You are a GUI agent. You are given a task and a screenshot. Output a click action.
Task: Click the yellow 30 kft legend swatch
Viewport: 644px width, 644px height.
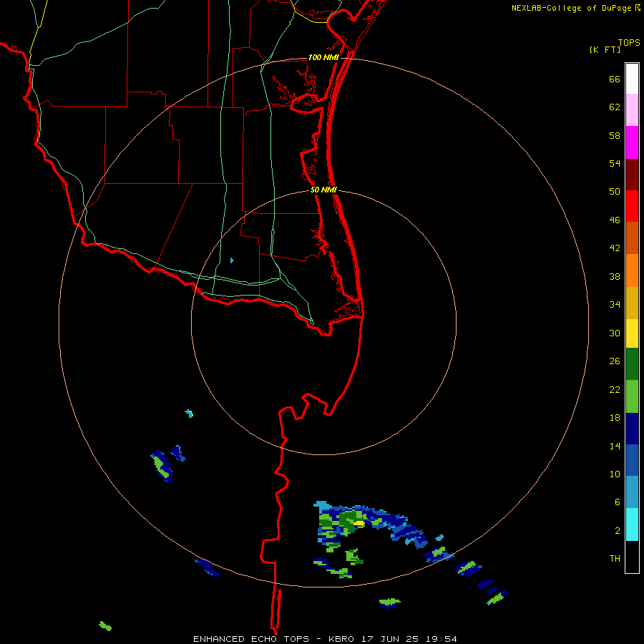coord(632,333)
